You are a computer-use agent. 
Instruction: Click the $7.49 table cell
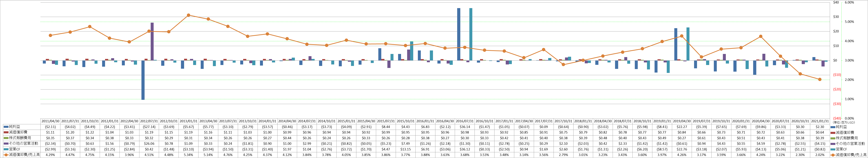pos(405,144)
